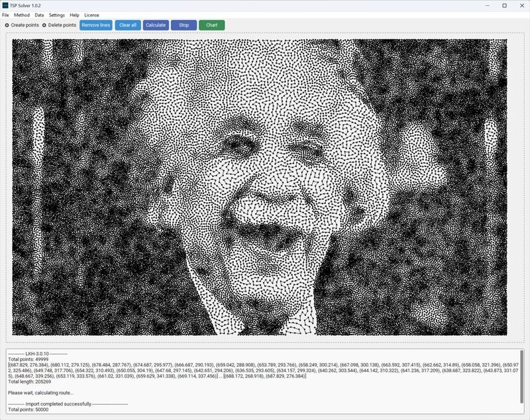Maximize the TSP Solver window
The width and height of the screenshot is (530, 420).
tap(504, 5)
